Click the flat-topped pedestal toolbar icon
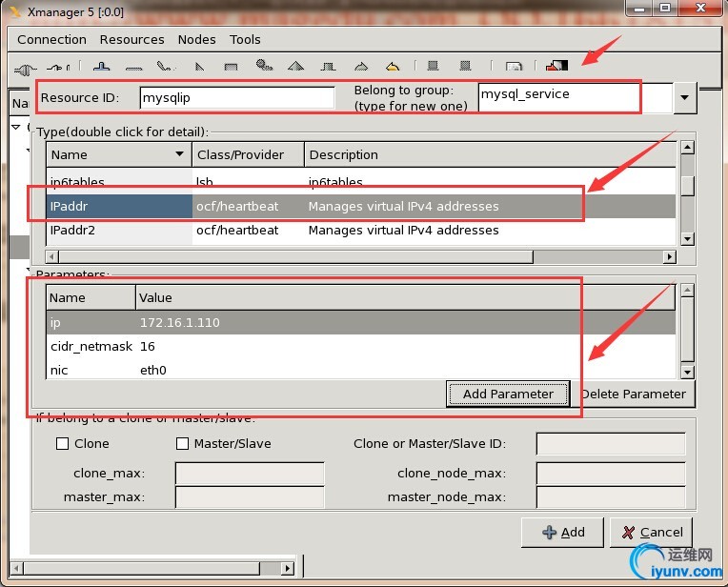Viewport: 728px width, 587px height. click(x=328, y=67)
